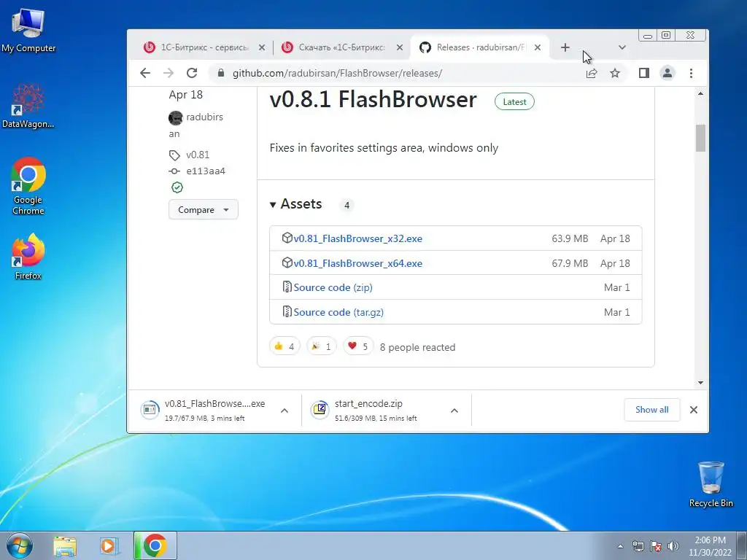This screenshot has width=747, height=560.
Task: Open Google Chrome desktop shortcut
Action: 28,186
